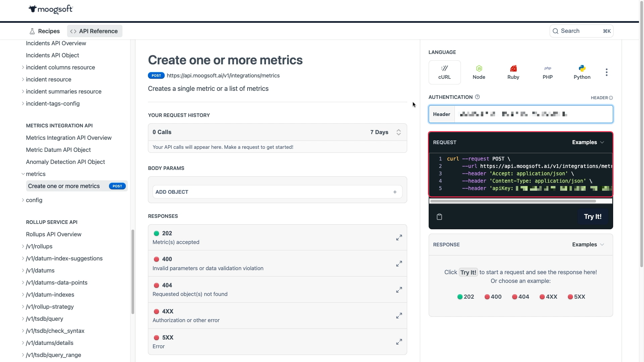Expand incident summaries resource

pos(23,92)
